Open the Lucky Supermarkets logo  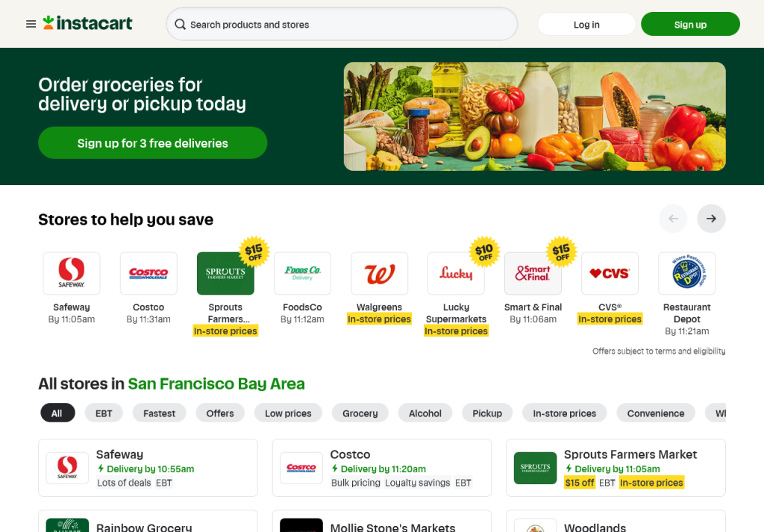click(x=456, y=273)
